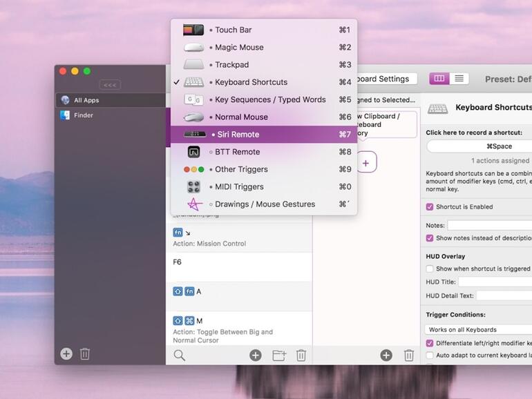Enable Auto adapt to current keyboard layout
The width and height of the screenshot is (532, 399).
pyautogui.click(x=430, y=356)
